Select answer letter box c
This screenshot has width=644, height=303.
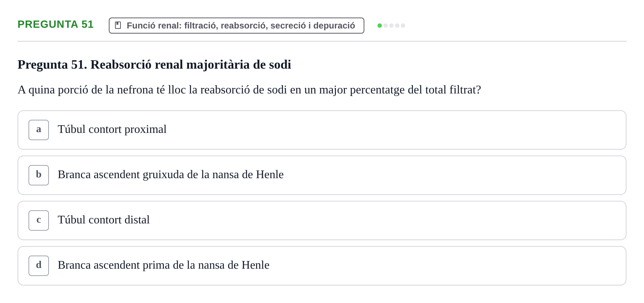point(39,220)
